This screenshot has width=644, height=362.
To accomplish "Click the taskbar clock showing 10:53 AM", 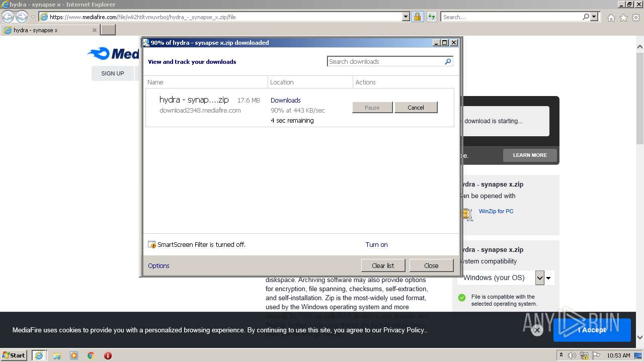I will pyautogui.click(x=618, y=355).
